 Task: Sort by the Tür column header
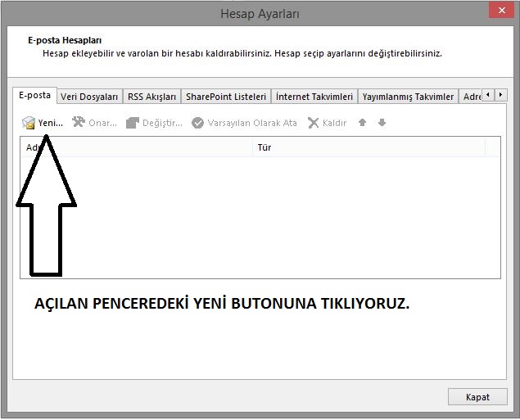(x=369, y=147)
